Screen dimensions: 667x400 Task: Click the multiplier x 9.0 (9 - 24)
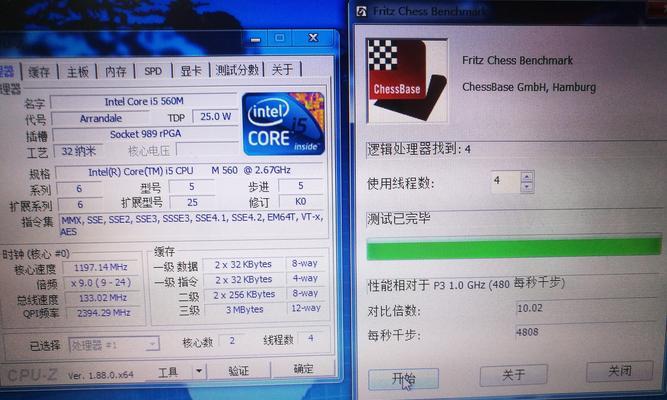pyautogui.click(x=101, y=283)
